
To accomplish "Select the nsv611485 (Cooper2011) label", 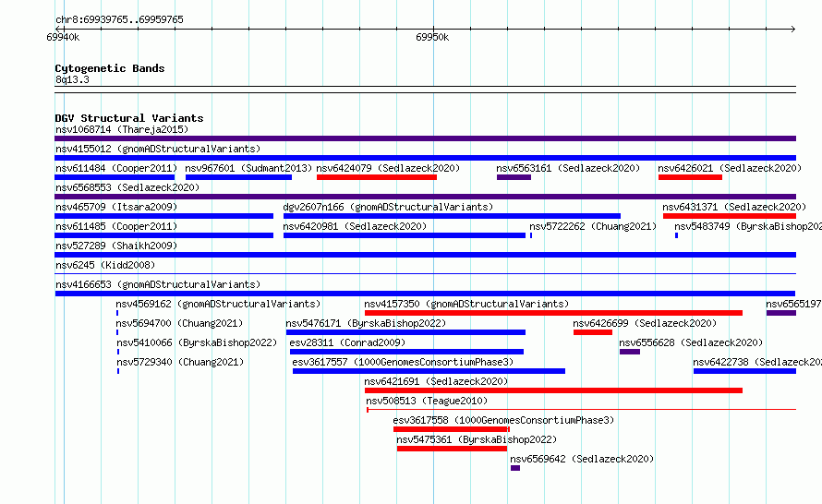I will 116,226.
